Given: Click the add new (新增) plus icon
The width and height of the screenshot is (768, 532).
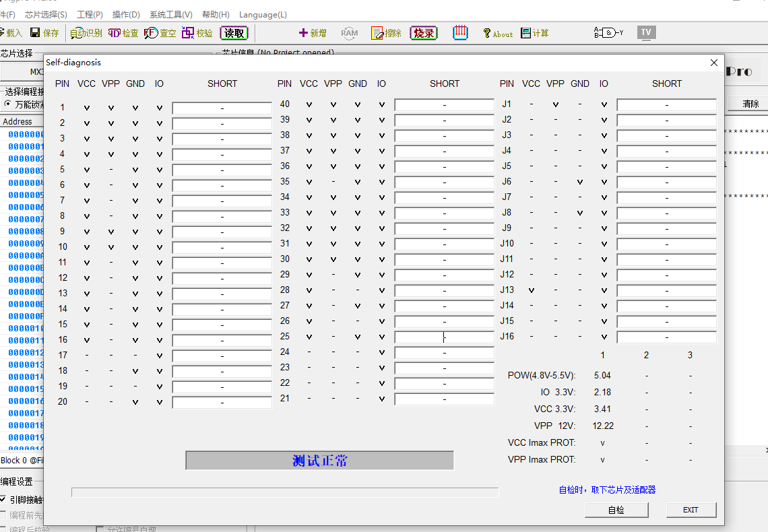Looking at the screenshot, I should [x=304, y=33].
